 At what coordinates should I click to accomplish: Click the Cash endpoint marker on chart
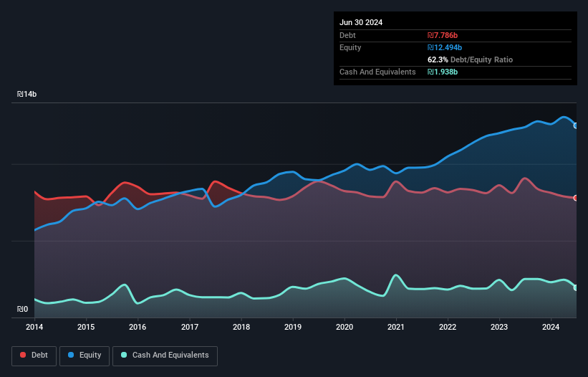[576, 287]
